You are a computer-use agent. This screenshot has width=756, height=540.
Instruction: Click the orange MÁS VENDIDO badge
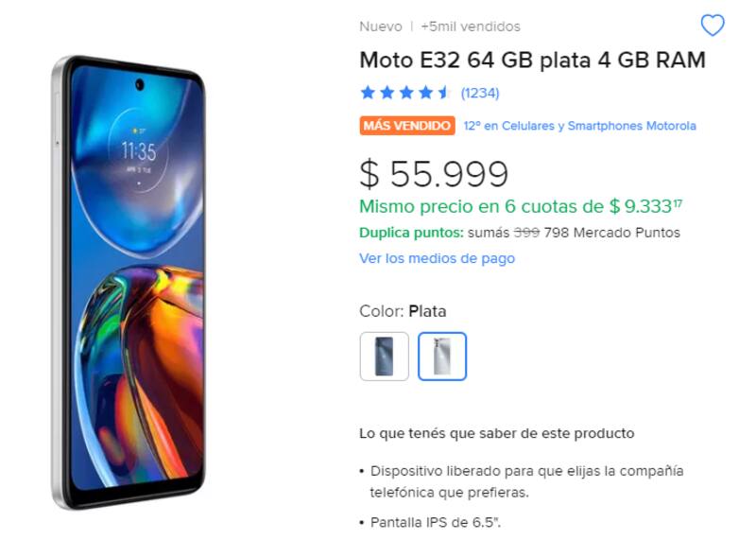pos(407,126)
